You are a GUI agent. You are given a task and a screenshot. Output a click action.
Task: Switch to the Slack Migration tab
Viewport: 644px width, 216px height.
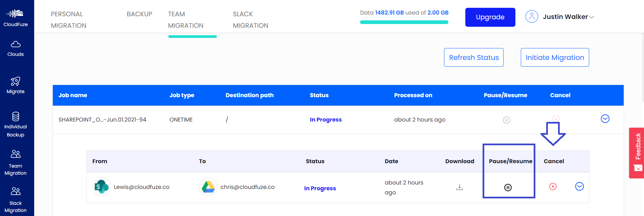pyautogui.click(x=250, y=20)
